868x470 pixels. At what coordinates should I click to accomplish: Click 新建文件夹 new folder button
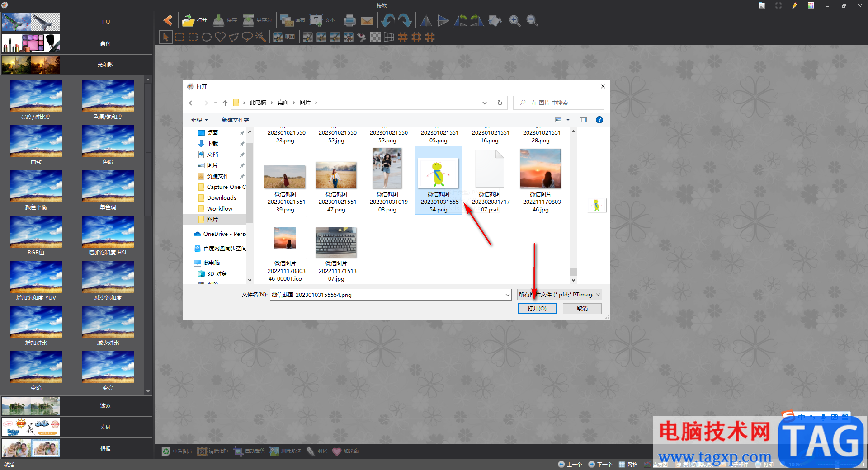click(x=235, y=120)
